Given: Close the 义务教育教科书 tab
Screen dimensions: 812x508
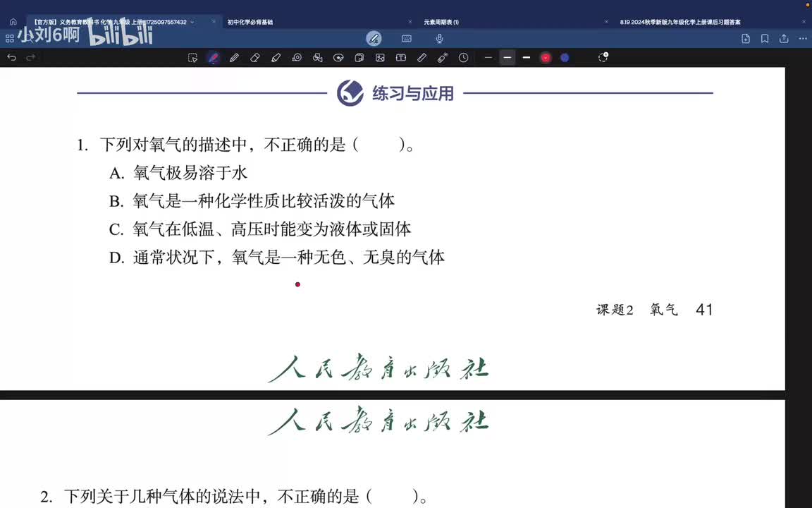Looking at the screenshot, I should coord(214,22).
